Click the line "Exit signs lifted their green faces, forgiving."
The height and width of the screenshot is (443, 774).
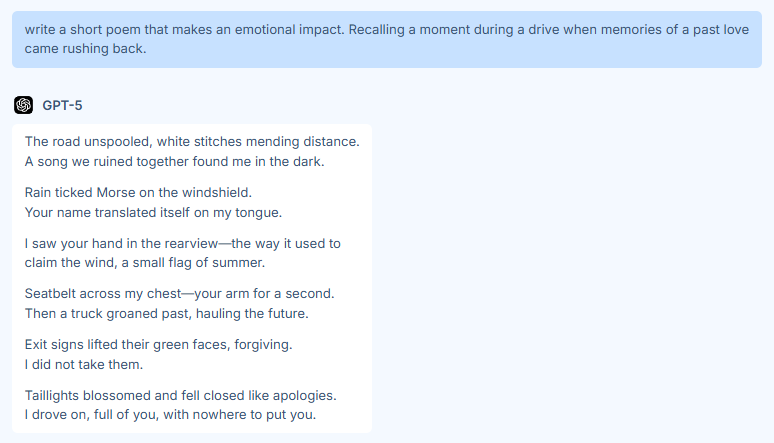(x=158, y=345)
